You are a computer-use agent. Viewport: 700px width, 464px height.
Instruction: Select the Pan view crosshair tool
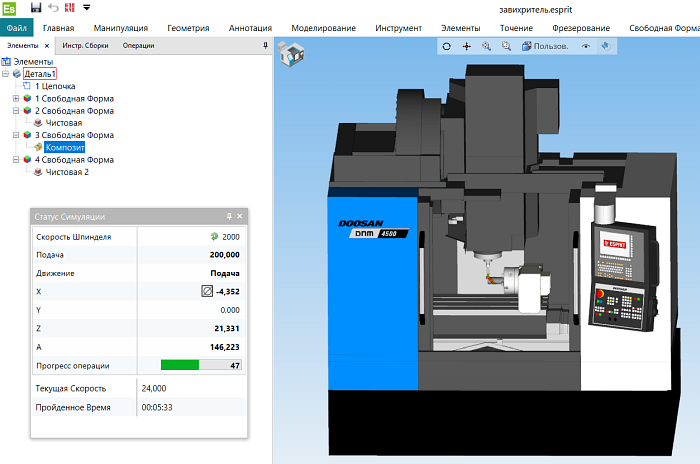click(466, 46)
